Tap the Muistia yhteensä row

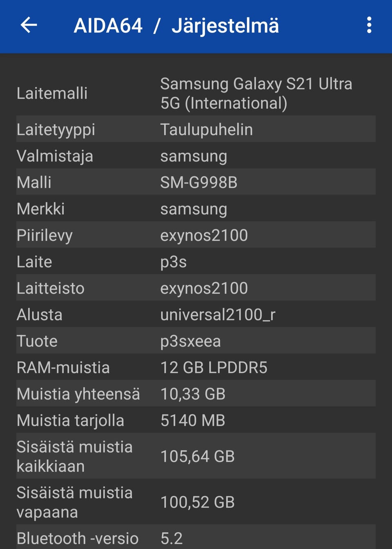[196, 394]
